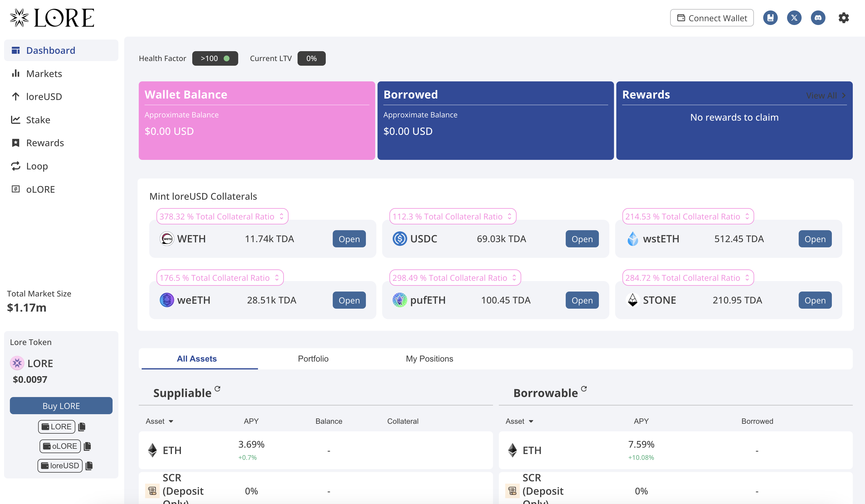
Task: Open the USDC collateral position
Action: click(x=582, y=239)
